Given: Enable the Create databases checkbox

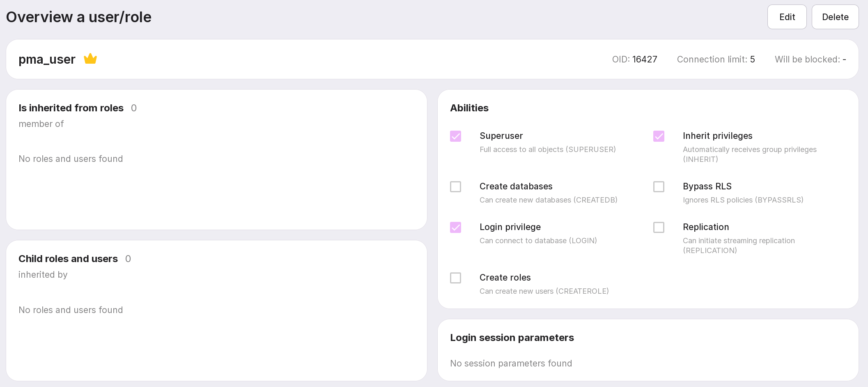Looking at the screenshot, I should pos(455,187).
